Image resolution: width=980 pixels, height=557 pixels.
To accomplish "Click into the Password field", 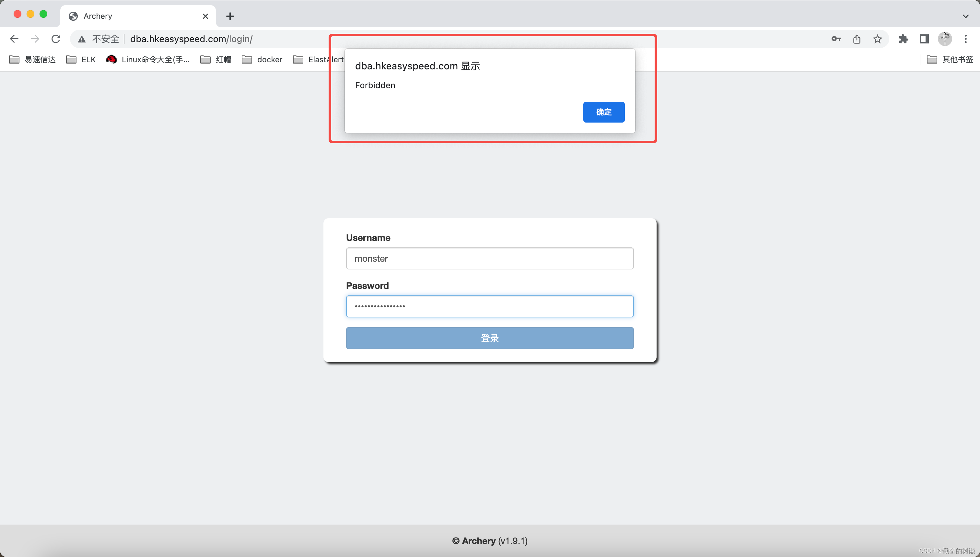I will pyautogui.click(x=489, y=306).
